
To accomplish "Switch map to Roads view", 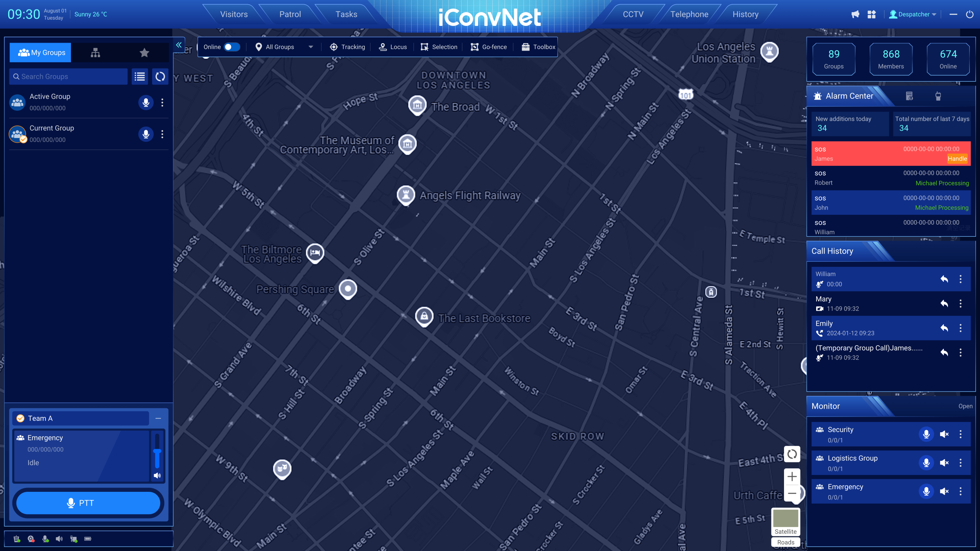I will click(786, 542).
